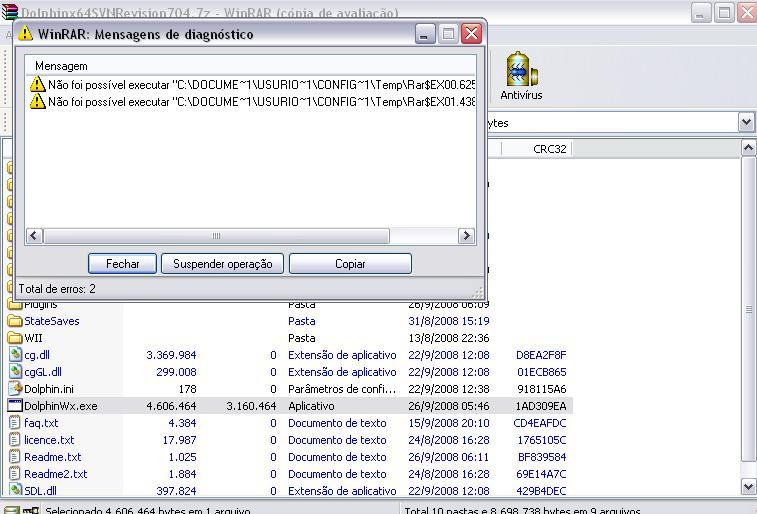The image size is (757, 514).
Task: Select the Dolphin.ini file
Action: coord(49,389)
